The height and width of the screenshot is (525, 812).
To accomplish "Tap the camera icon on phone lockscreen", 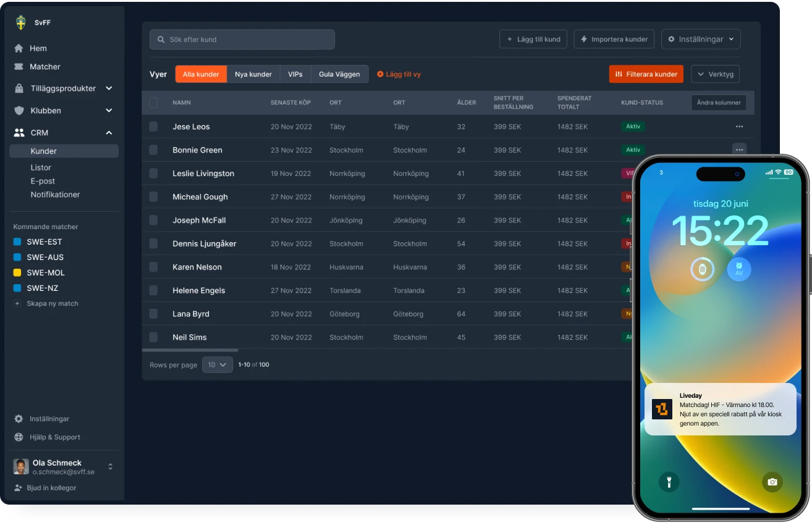I will tap(772, 482).
